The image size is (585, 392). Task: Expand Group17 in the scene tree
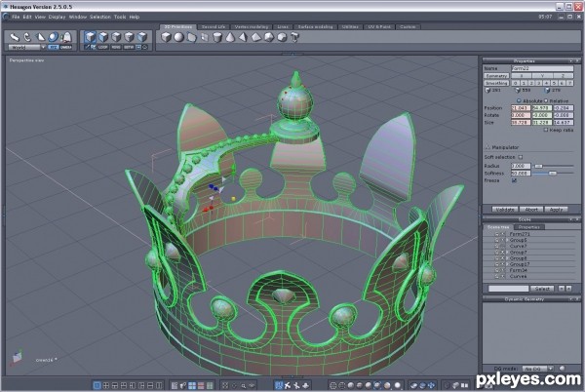click(x=507, y=264)
